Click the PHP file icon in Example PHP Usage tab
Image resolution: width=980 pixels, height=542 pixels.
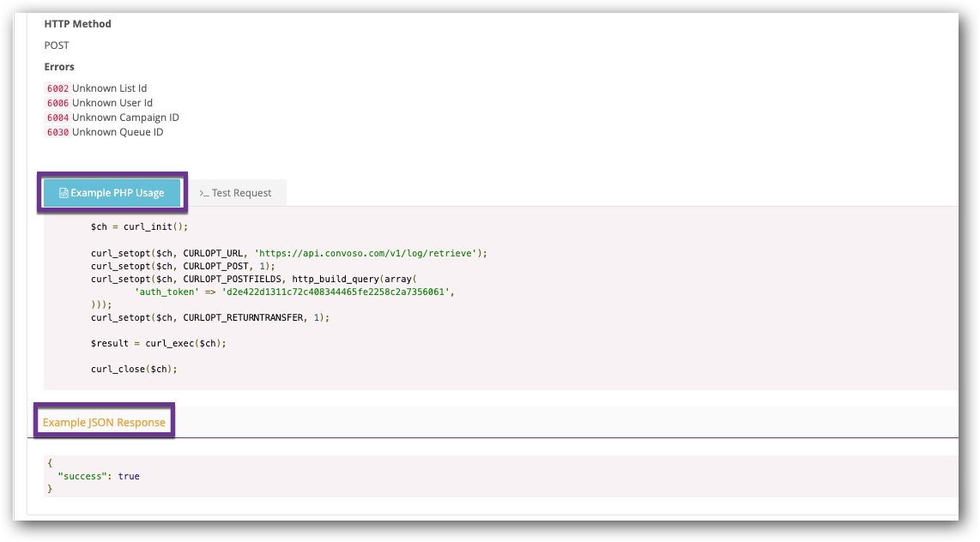click(64, 193)
